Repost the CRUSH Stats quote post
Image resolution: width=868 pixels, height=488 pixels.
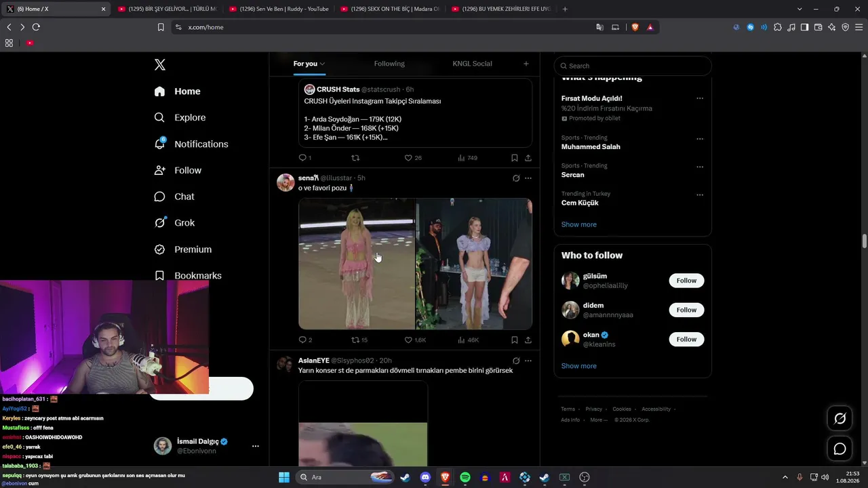coord(355,158)
